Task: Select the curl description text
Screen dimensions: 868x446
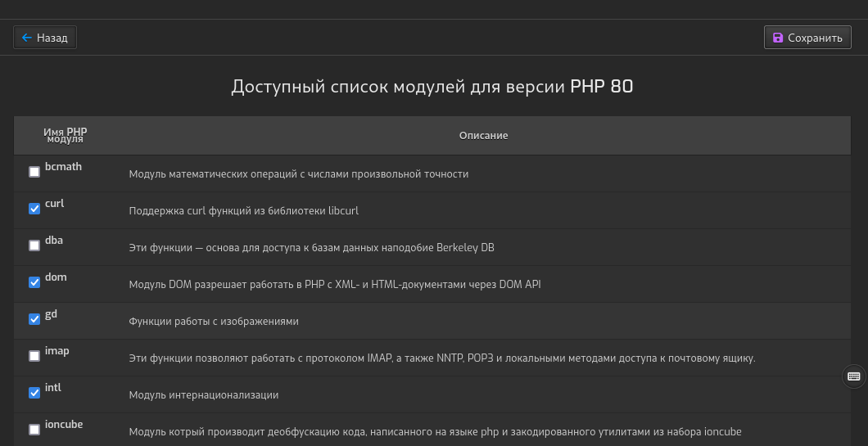Action: [243, 210]
